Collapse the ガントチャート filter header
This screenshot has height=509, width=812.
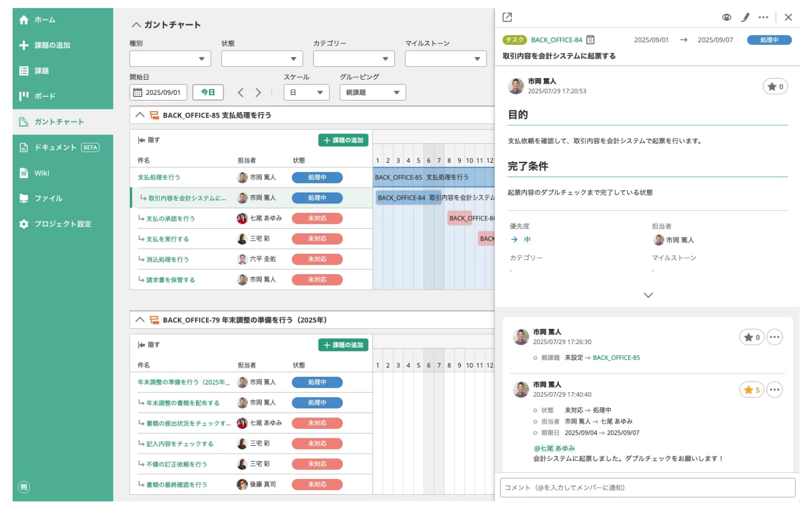click(136, 25)
